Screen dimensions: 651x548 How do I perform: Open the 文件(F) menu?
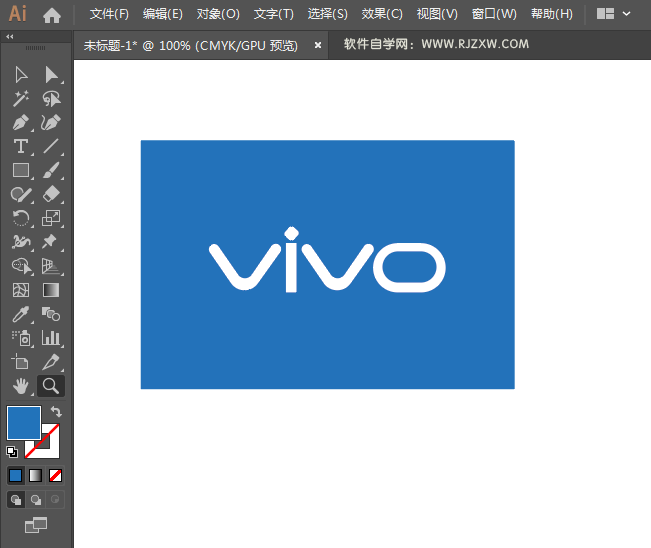point(109,14)
